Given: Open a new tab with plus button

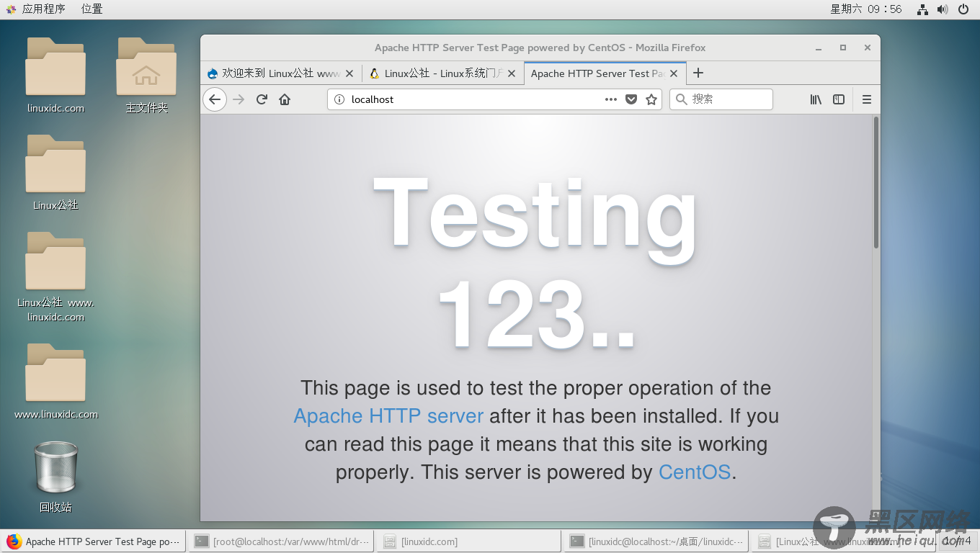Looking at the screenshot, I should click(x=698, y=73).
